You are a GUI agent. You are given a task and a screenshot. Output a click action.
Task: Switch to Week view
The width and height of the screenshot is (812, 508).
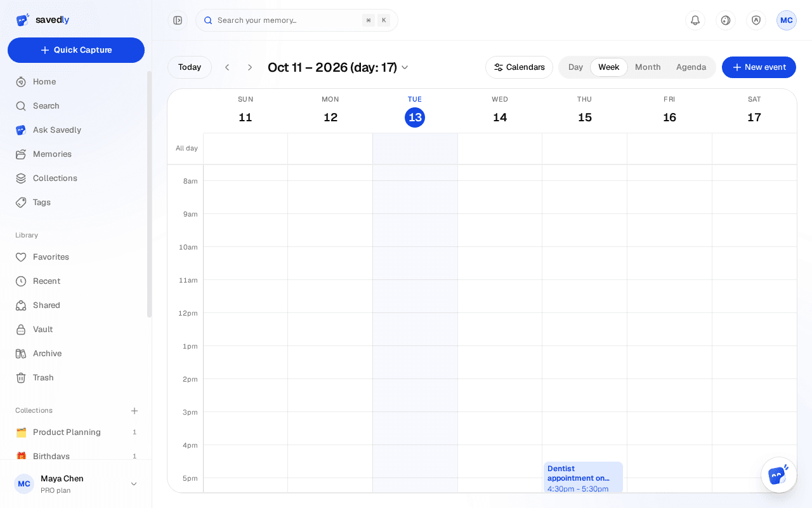pyautogui.click(x=609, y=67)
